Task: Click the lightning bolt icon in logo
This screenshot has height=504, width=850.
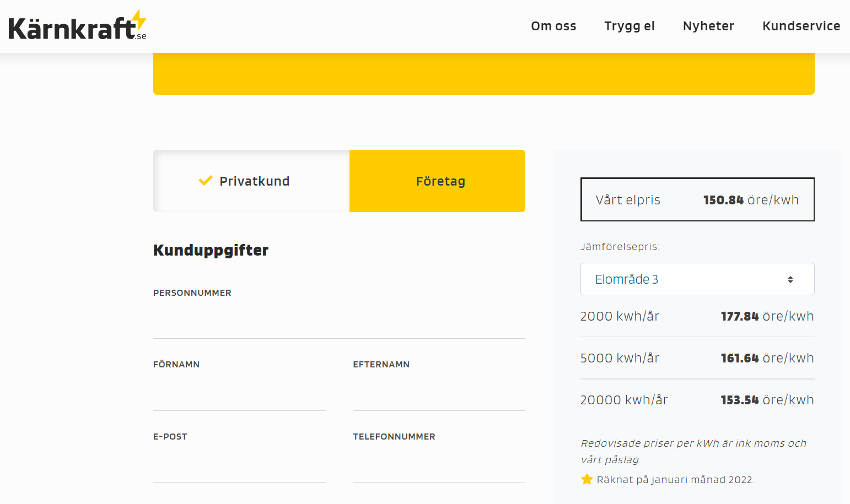Action: [139, 19]
